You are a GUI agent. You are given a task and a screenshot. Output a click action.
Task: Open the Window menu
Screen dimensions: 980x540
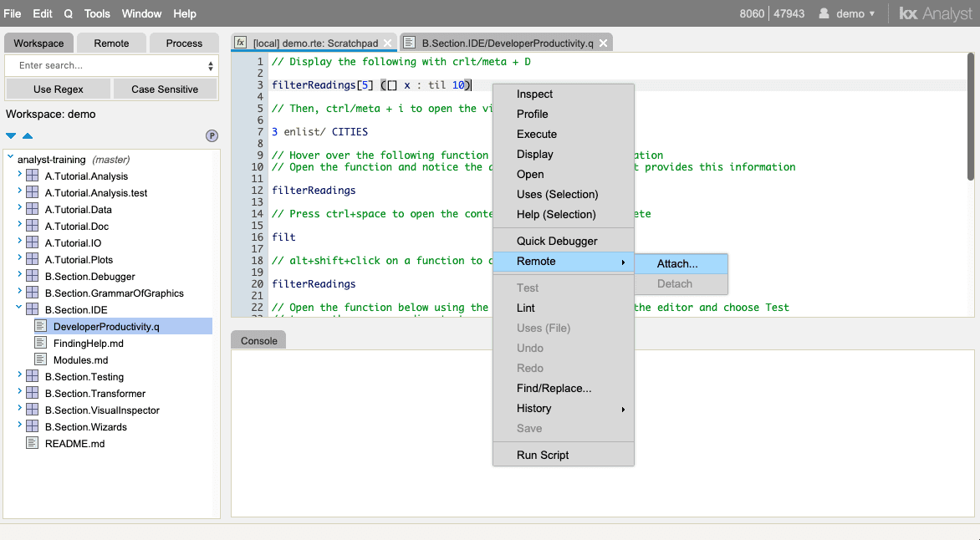pos(141,13)
